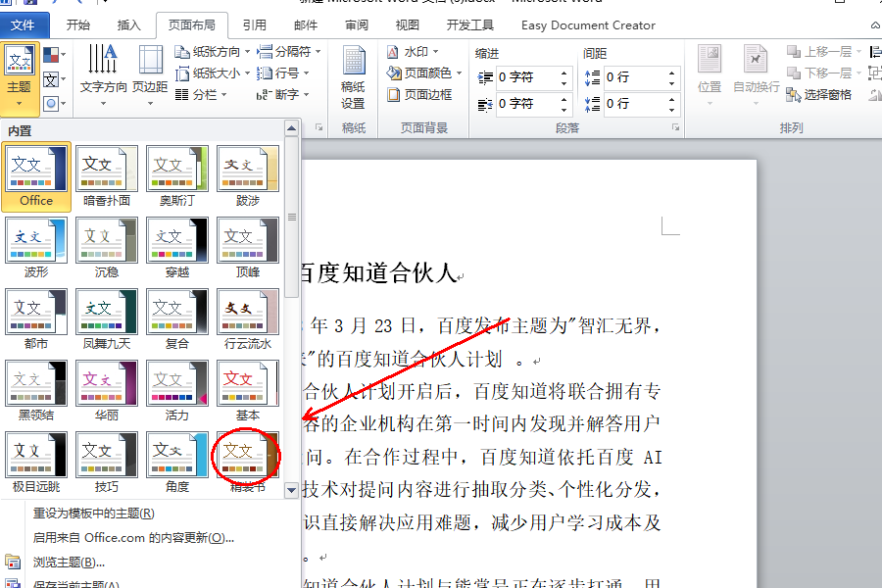Image resolution: width=882 pixels, height=588 pixels.
Task: Select the 奥斯汀 theme
Action: tap(177, 176)
